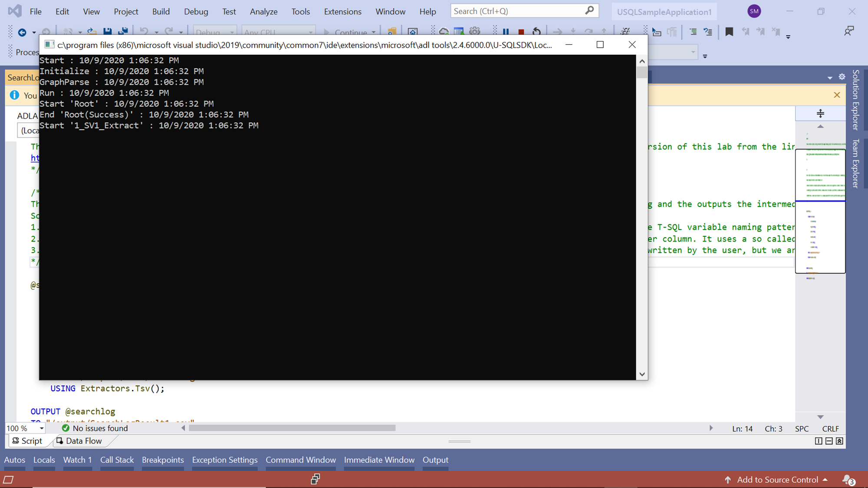Open the Continue button dropdown arrow
The height and width of the screenshot is (488, 868).
coord(374,32)
